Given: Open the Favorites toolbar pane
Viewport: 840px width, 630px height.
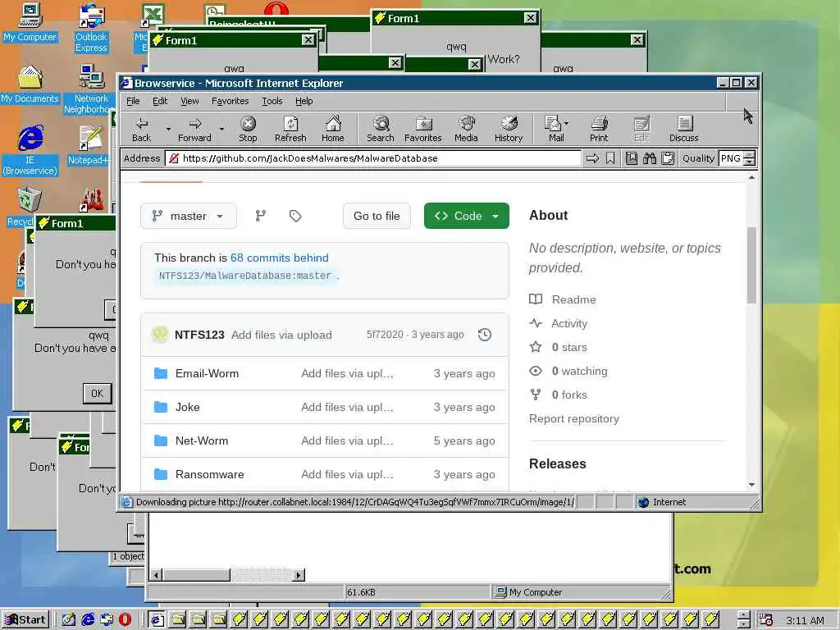Looking at the screenshot, I should click(423, 129).
